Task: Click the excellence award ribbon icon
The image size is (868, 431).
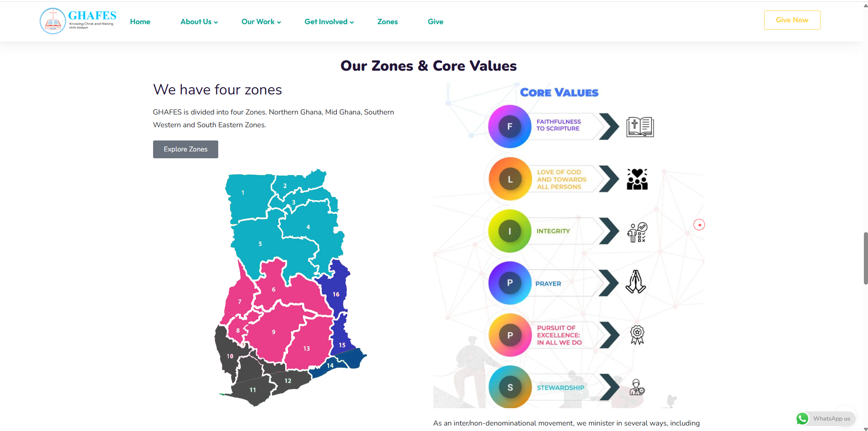Action: click(637, 335)
